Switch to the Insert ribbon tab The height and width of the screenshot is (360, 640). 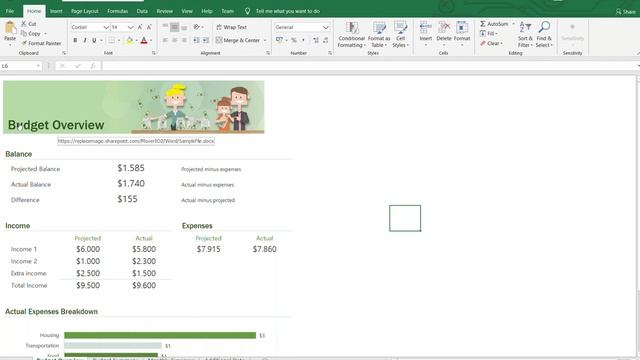click(56, 11)
